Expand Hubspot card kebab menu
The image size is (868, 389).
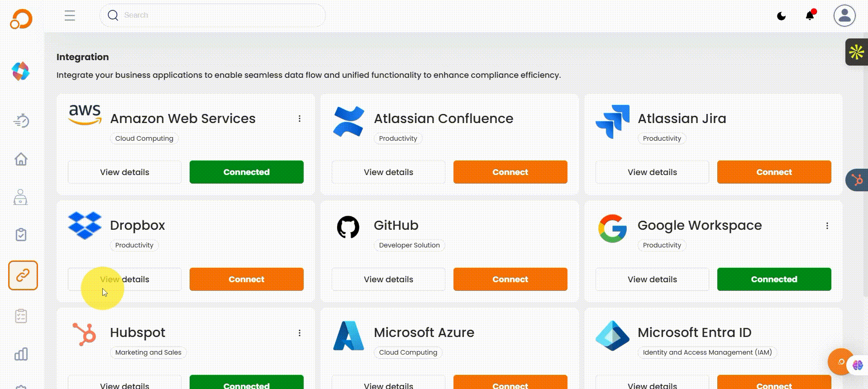click(299, 333)
